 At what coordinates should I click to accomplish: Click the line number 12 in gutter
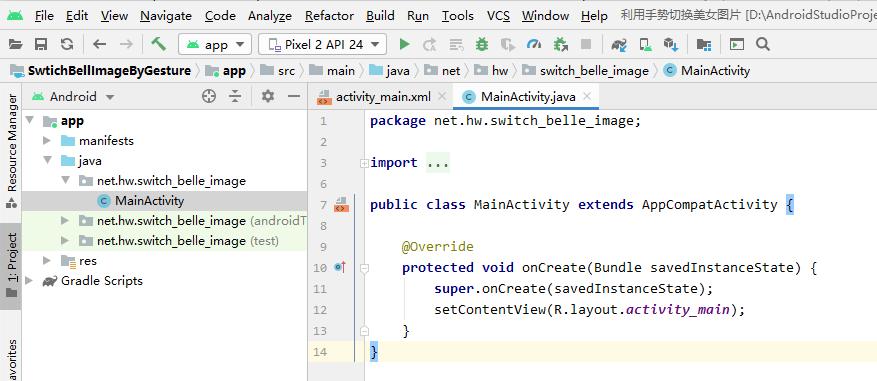coord(320,310)
